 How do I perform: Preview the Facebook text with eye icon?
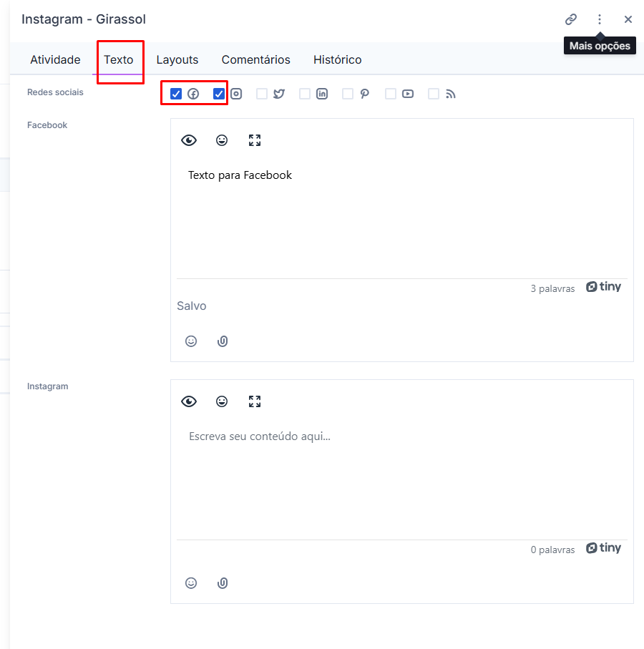(189, 140)
